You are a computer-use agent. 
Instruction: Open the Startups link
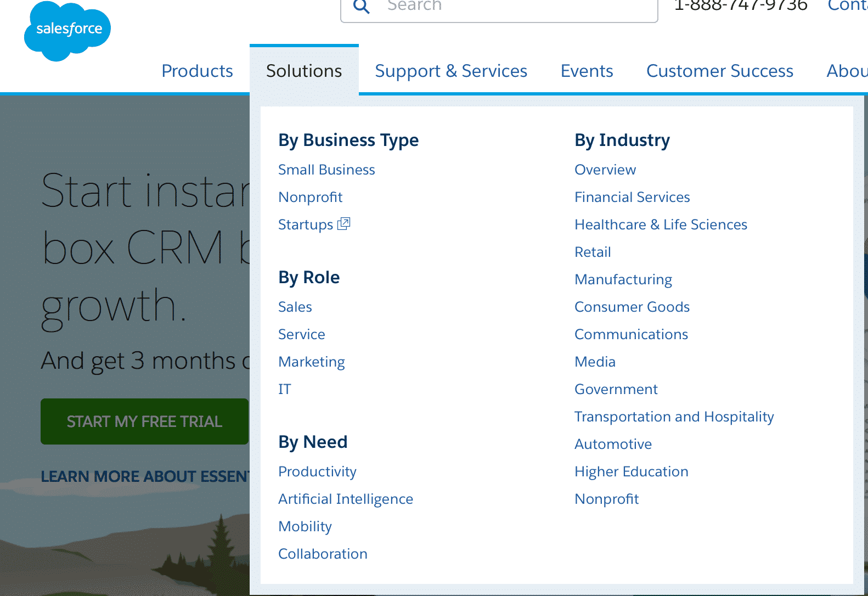click(306, 224)
